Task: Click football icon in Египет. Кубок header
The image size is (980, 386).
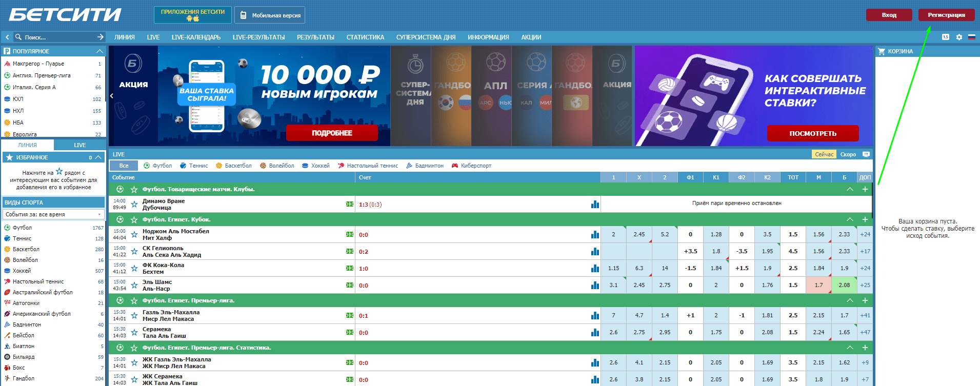Action: click(120, 219)
